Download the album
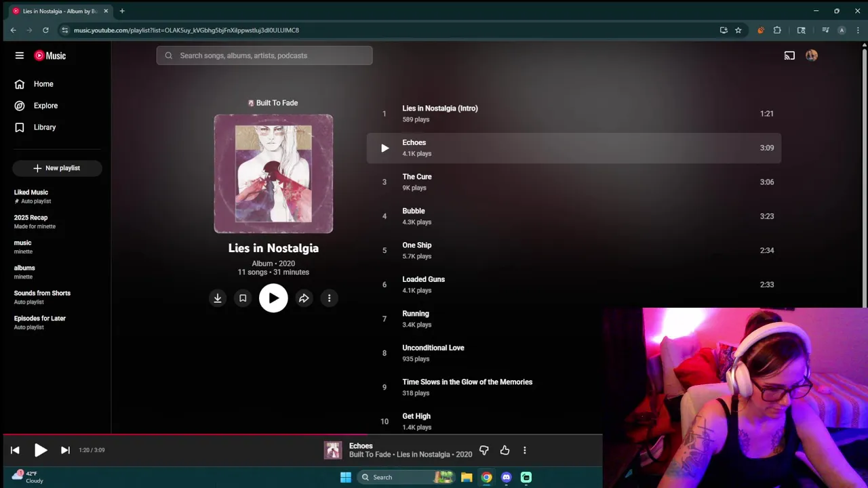 pos(218,298)
